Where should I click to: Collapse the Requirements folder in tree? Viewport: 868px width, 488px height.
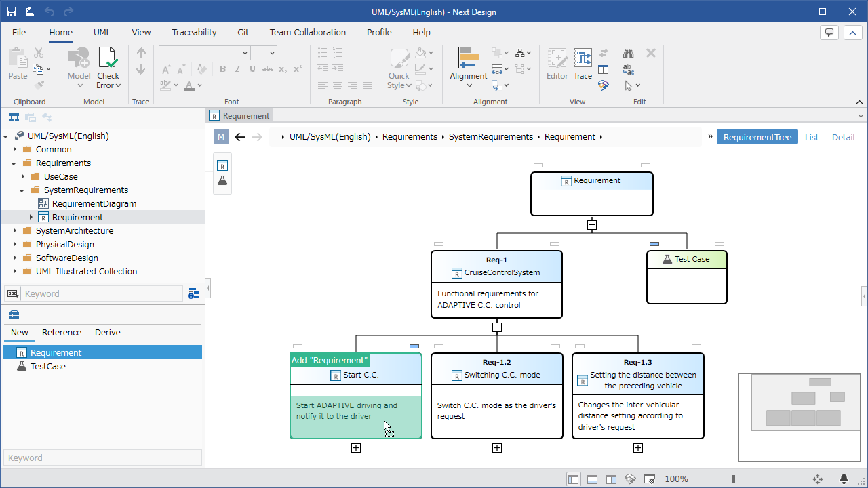pyautogui.click(x=14, y=163)
